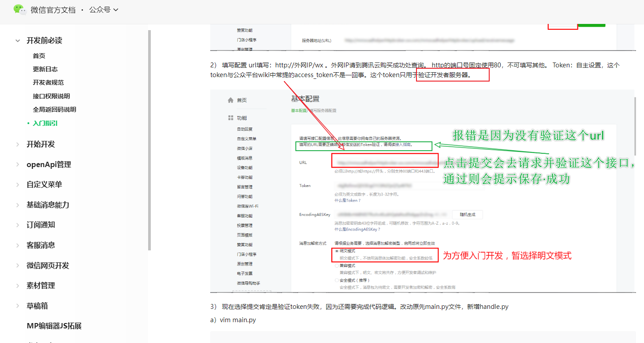
Task: Click the 开发前必读 section label
Action: pyautogui.click(x=44, y=41)
